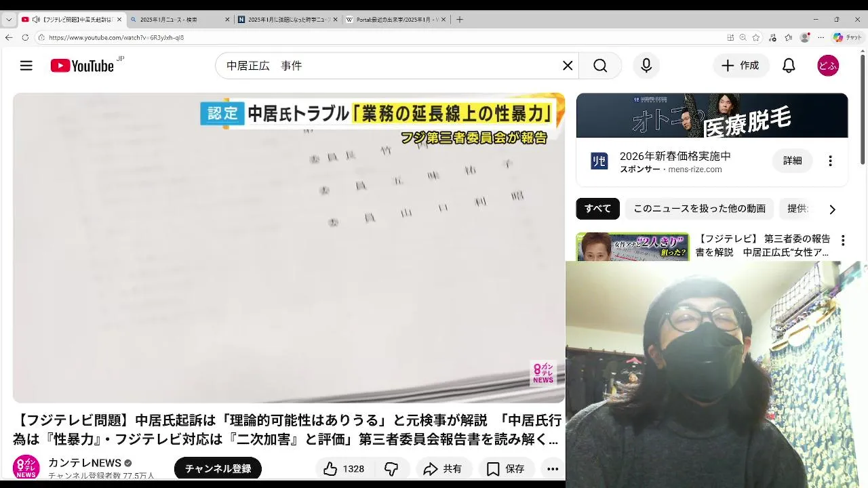Screen dimensions: 868x488
Task: Subscribe with チャンネル登録 button
Action: click(218, 468)
